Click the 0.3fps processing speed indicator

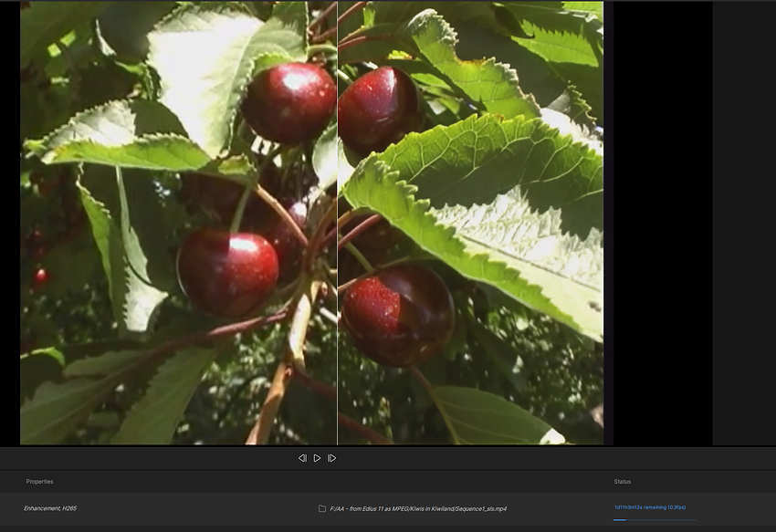(x=677, y=506)
